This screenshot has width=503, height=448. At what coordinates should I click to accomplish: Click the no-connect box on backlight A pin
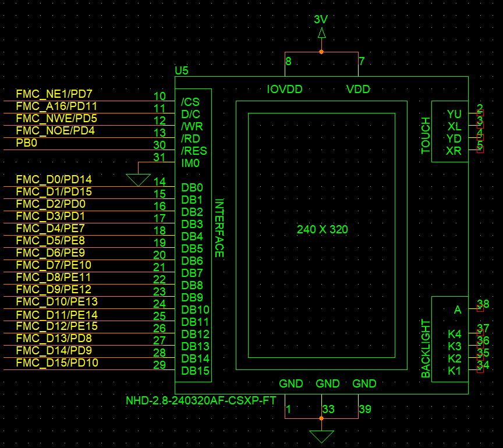[x=480, y=308]
